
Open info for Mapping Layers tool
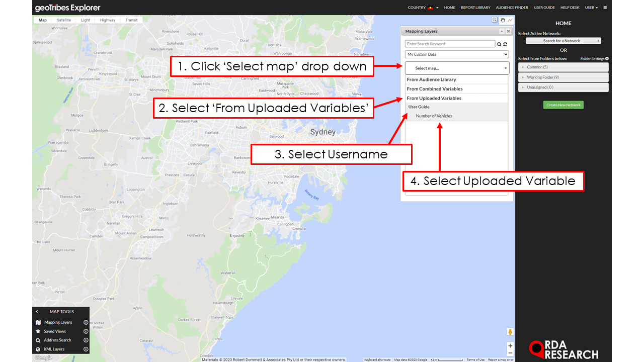coord(86,322)
